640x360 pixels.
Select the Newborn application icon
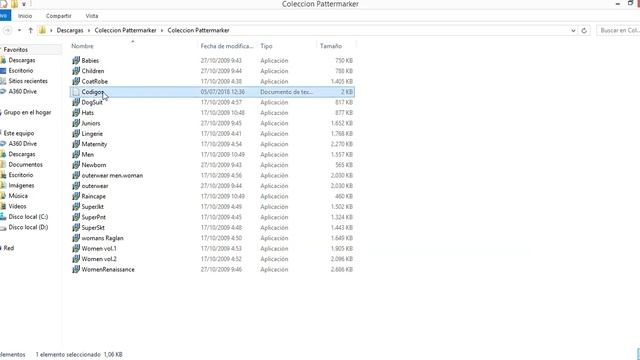[76, 165]
